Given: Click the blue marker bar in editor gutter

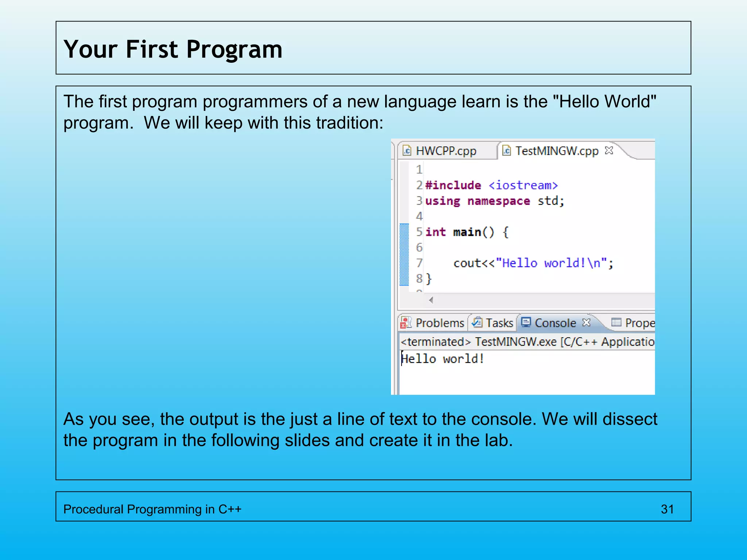Looking at the screenshot, I should (x=404, y=254).
